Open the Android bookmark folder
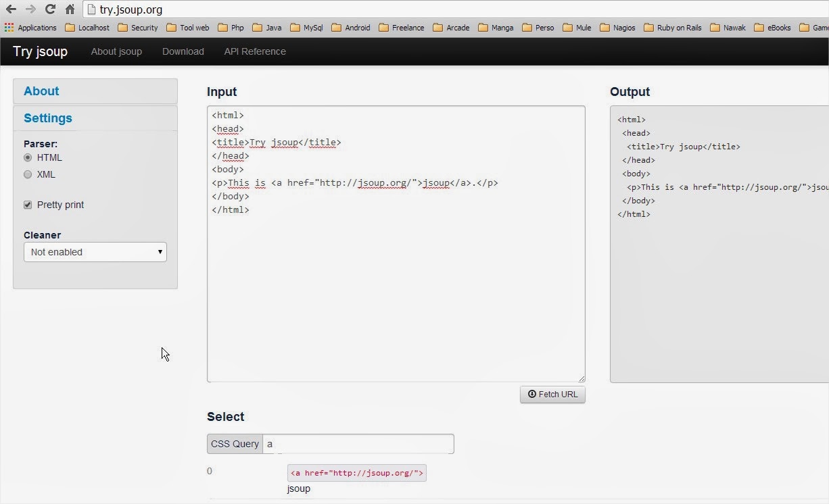This screenshot has height=504, width=829. click(350, 28)
